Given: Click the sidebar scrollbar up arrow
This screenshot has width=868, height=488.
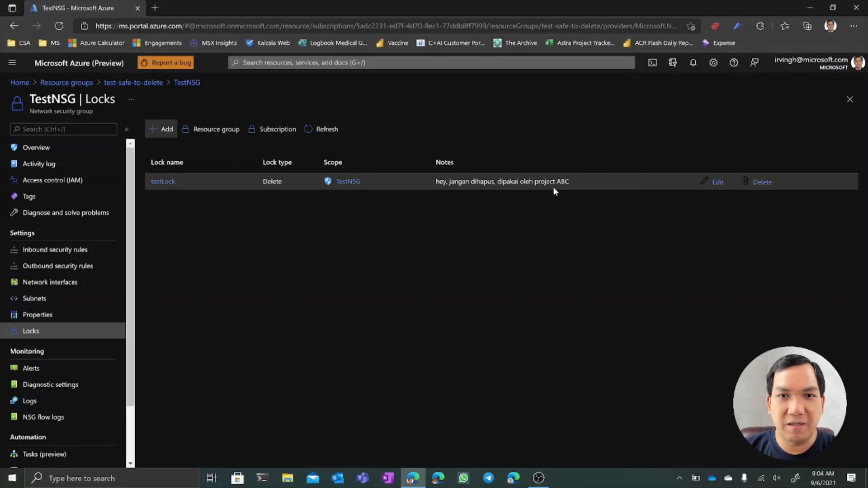Looking at the screenshot, I should 131,143.
